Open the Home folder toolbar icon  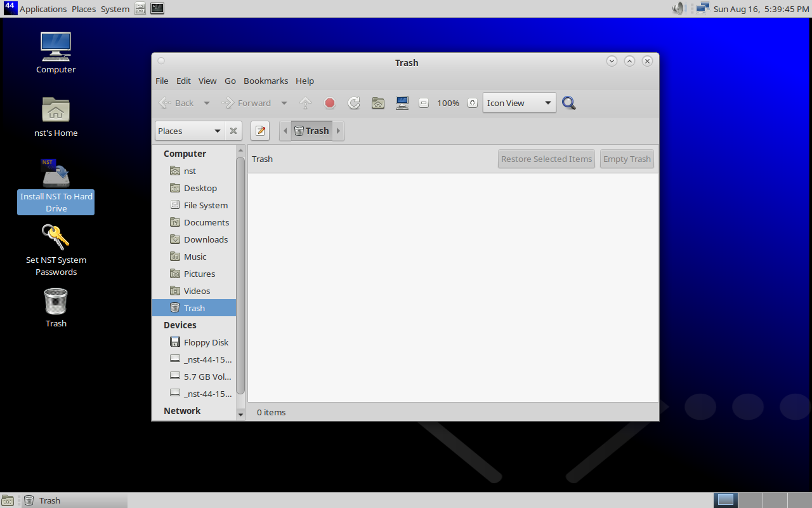378,103
